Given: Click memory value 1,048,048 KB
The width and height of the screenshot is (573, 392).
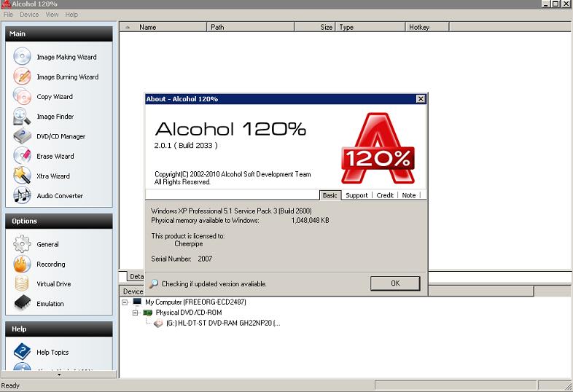Looking at the screenshot, I should click(311, 220).
